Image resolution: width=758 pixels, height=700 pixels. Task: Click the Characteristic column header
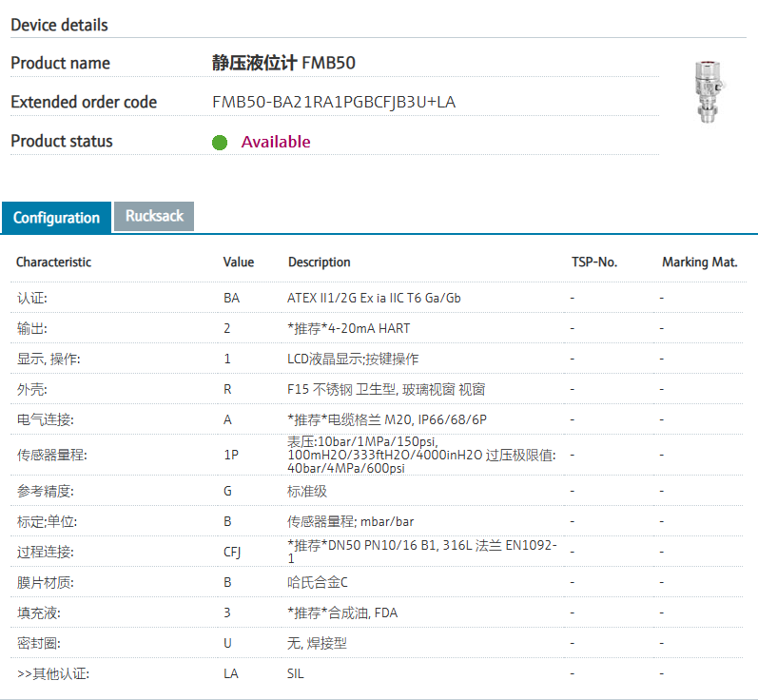pyautogui.click(x=54, y=262)
